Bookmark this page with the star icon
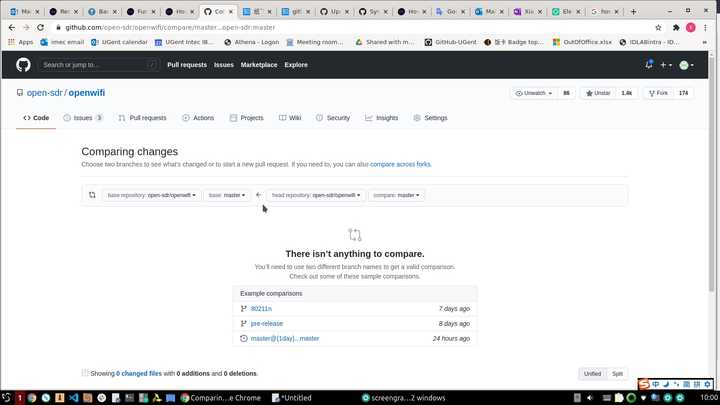The width and height of the screenshot is (720, 405). [x=658, y=28]
